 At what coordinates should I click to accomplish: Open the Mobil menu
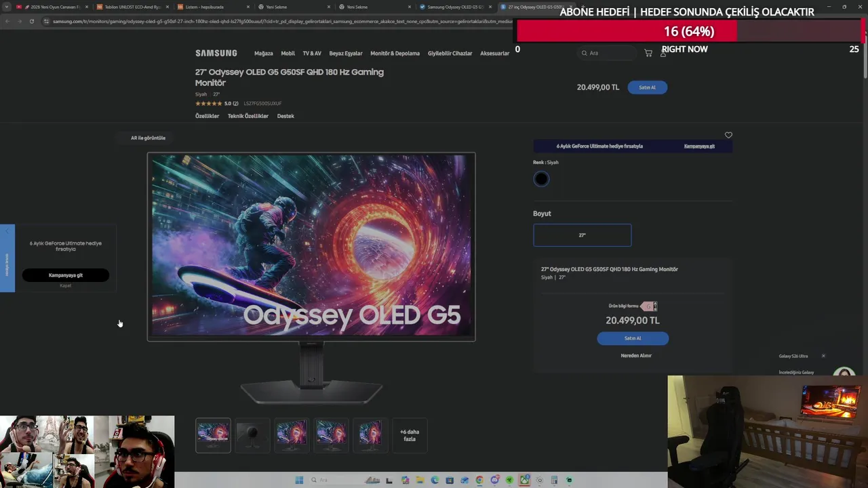click(288, 54)
